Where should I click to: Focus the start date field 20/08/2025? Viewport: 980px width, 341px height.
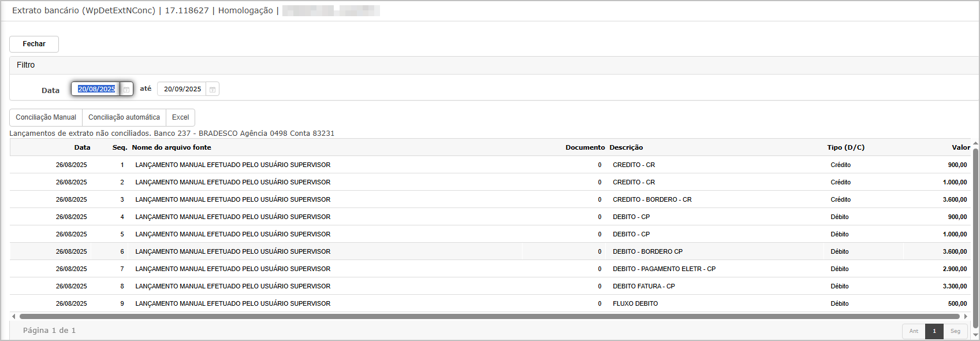pyautogui.click(x=96, y=89)
